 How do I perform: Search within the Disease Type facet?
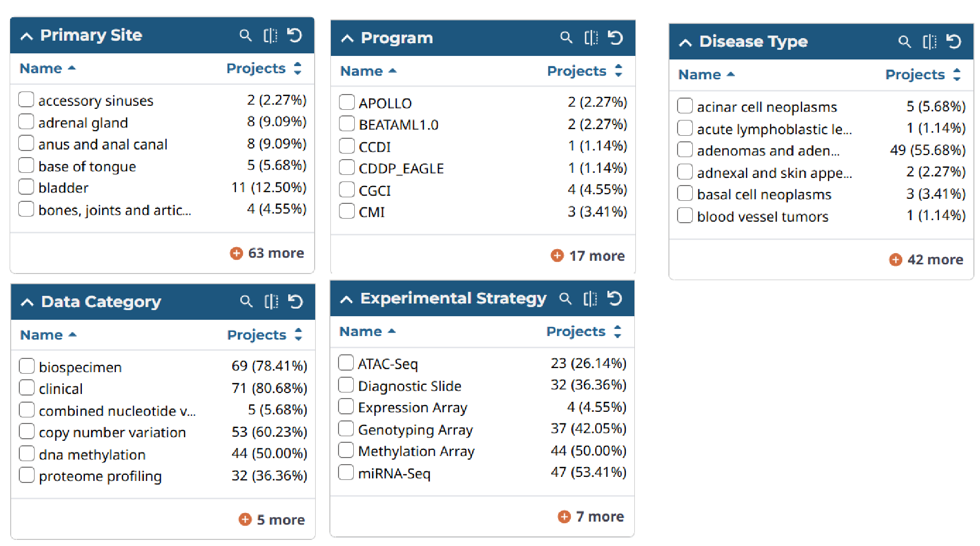(x=904, y=42)
